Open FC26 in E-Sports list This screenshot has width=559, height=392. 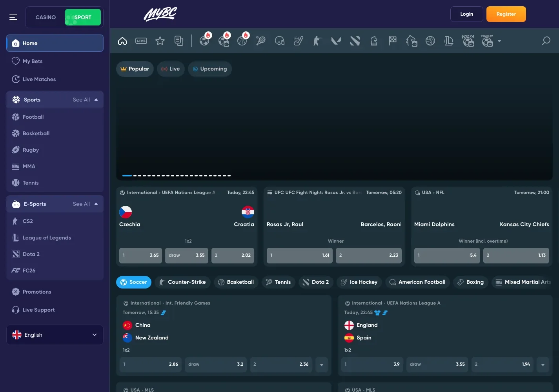55,270
